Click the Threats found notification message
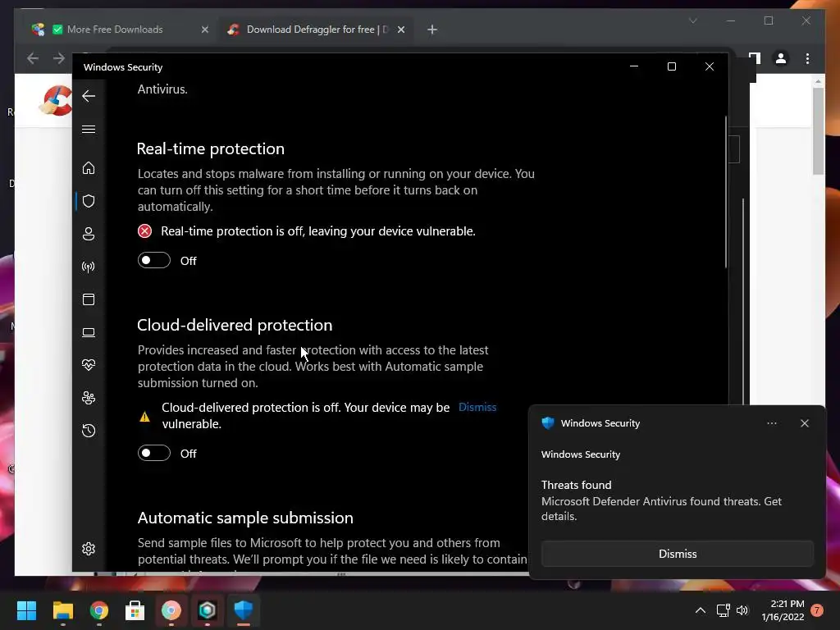 tap(661, 500)
